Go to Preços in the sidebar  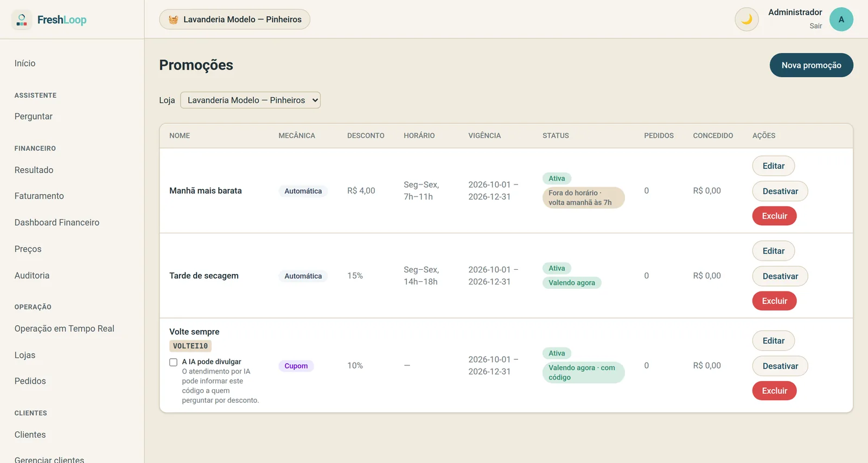coord(28,249)
